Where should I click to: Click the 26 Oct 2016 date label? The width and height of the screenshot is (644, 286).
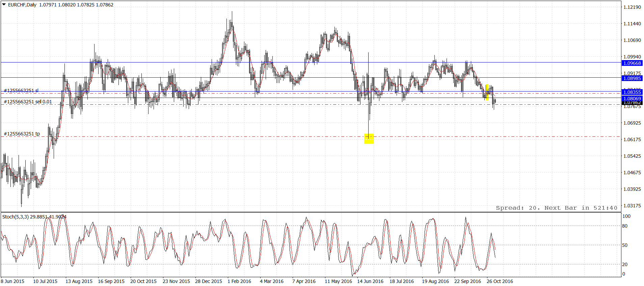pos(500,281)
